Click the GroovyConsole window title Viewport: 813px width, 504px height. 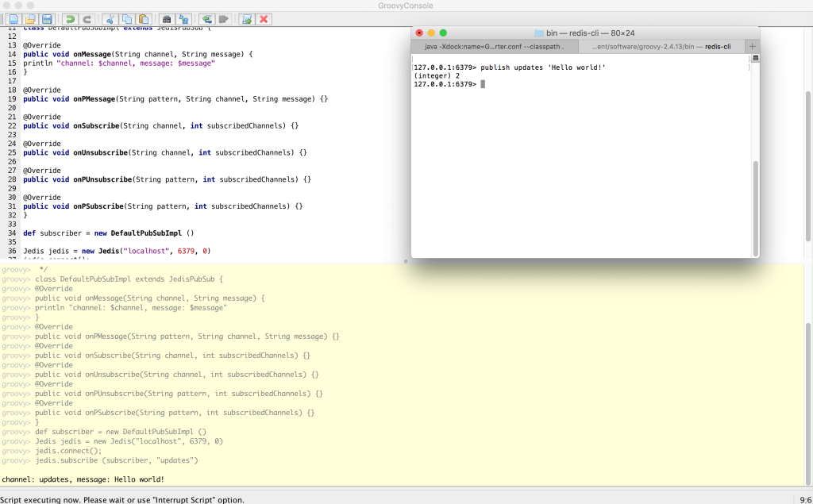[406, 6]
